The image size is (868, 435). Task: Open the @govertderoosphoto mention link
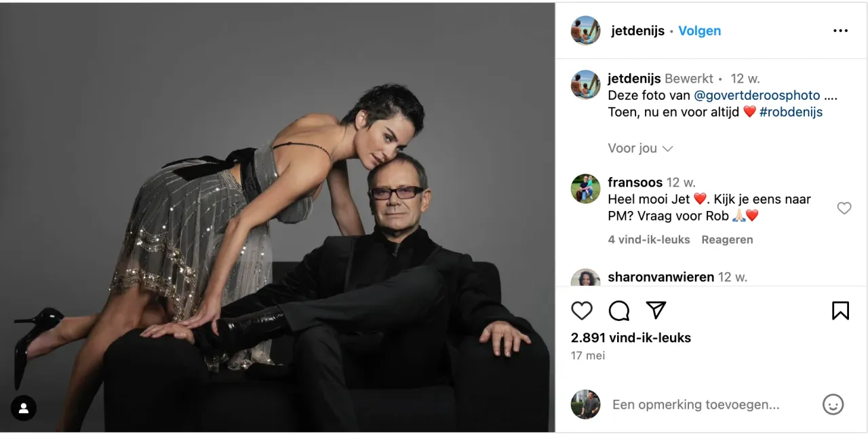tap(757, 95)
